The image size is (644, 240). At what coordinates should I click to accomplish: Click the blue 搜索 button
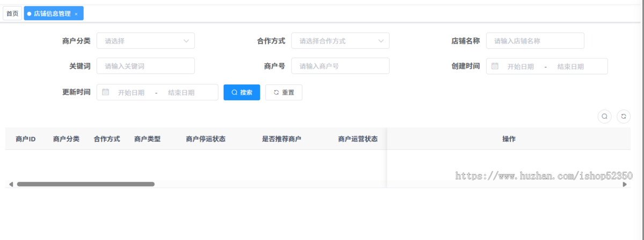(242, 92)
